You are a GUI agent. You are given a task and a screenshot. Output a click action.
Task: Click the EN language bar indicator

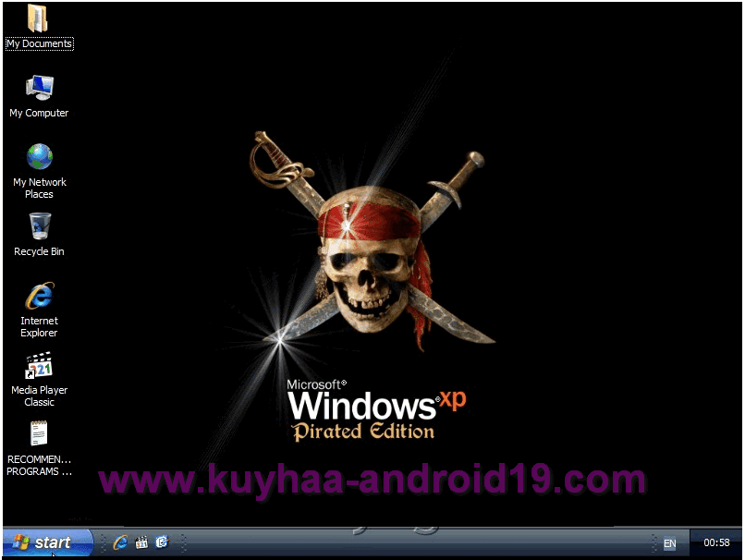point(669,542)
